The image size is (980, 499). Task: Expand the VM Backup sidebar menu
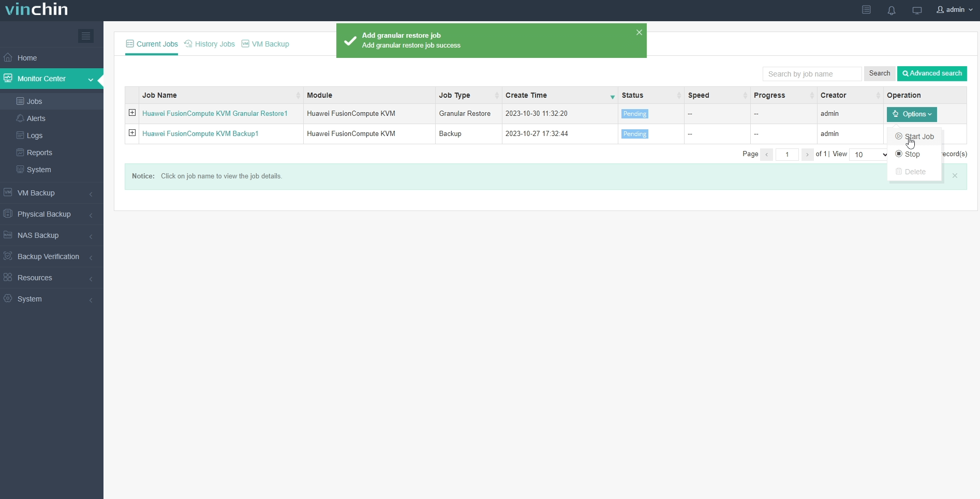[52, 193]
